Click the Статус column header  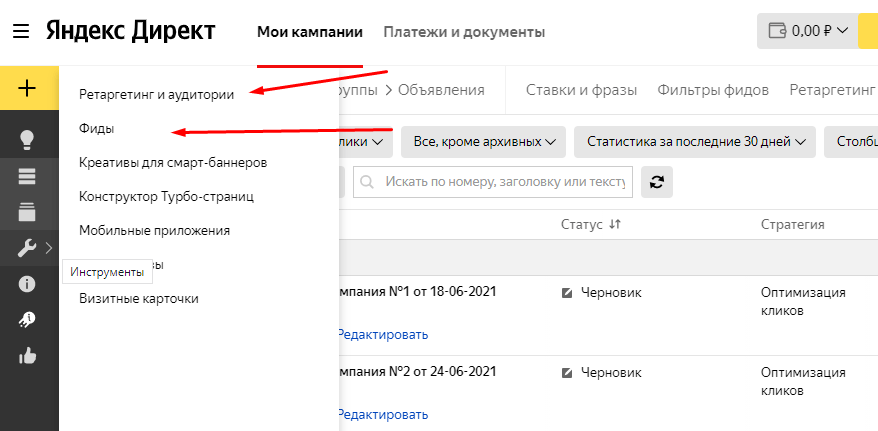click(582, 224)
